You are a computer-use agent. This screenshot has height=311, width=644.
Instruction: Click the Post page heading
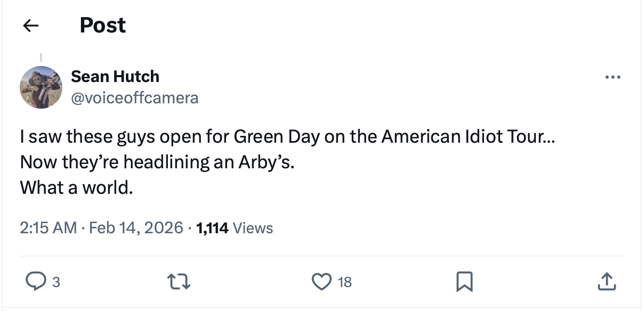coord(102,26)
